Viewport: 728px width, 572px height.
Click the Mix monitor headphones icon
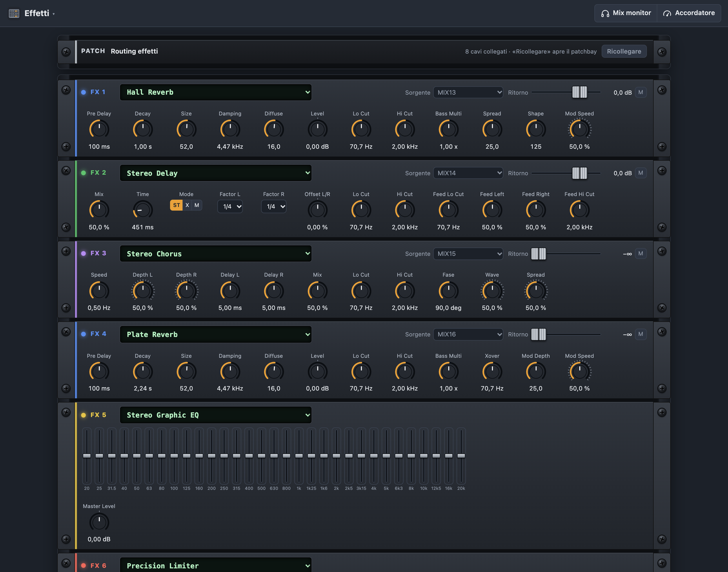click(x=605, y=13)
